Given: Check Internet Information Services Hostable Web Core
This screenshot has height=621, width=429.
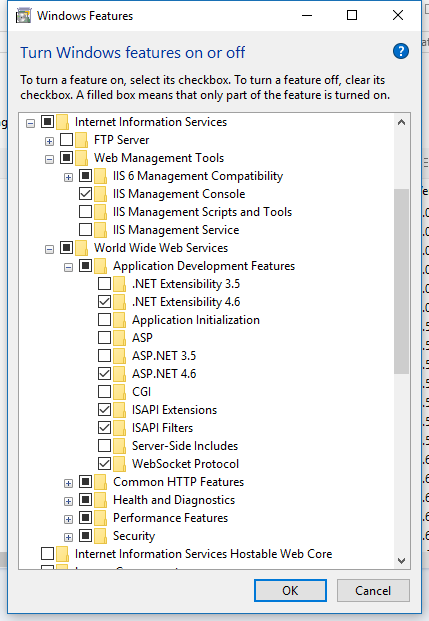Looking at the screenshot, I should coord(48,553).
